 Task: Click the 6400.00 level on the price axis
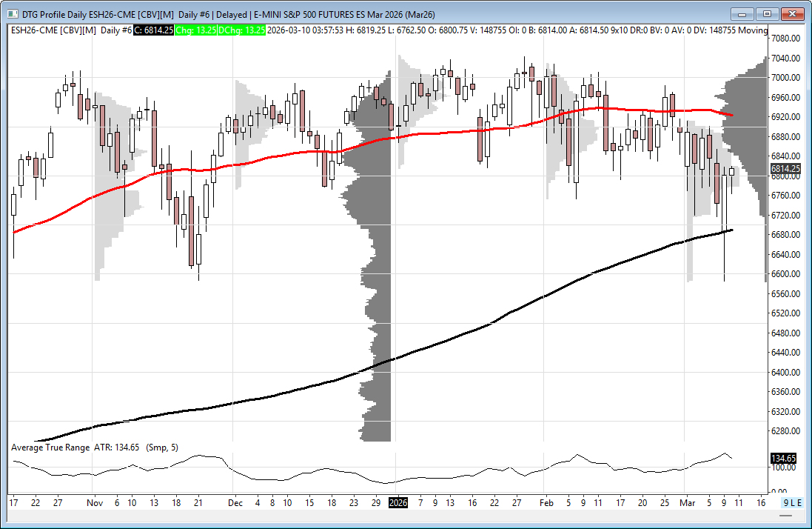[785, 373]
